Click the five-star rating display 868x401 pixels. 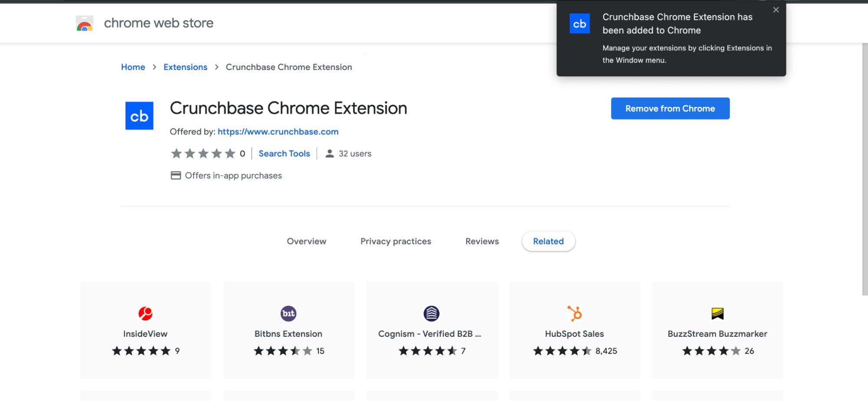(x=203, y=153)
